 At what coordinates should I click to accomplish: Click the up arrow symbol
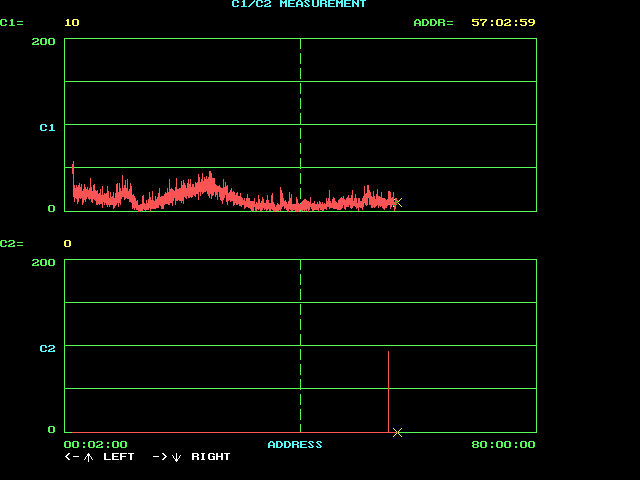[88, 457]
